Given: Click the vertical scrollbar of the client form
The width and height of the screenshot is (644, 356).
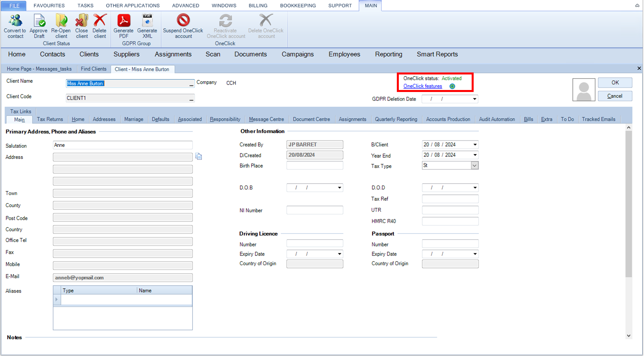Looking at the screenshot, I should (x=629, y=233).
